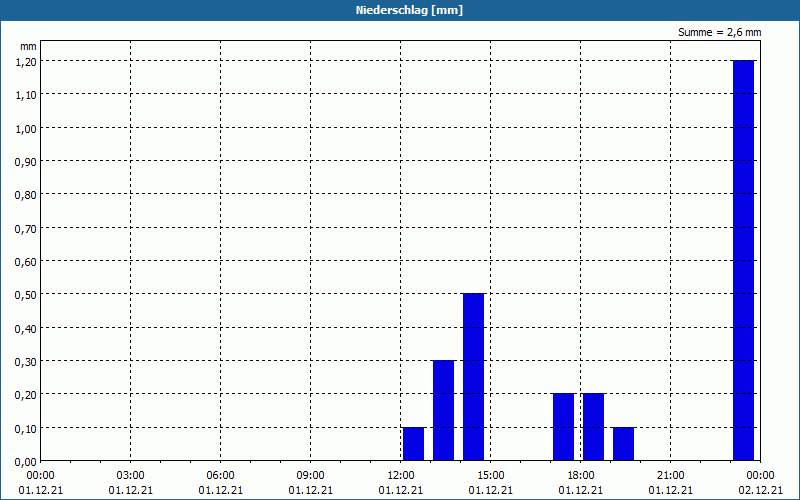Click the '0,50' y-axis label
The height and width of the screenshot is (500, 800).
pos(26,295)
